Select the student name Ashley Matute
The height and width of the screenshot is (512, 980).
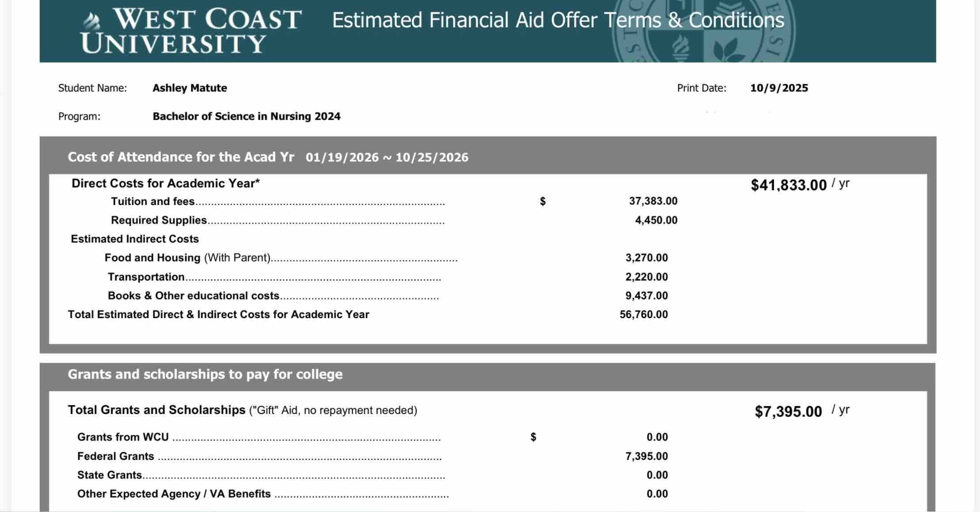click(190, 88)
